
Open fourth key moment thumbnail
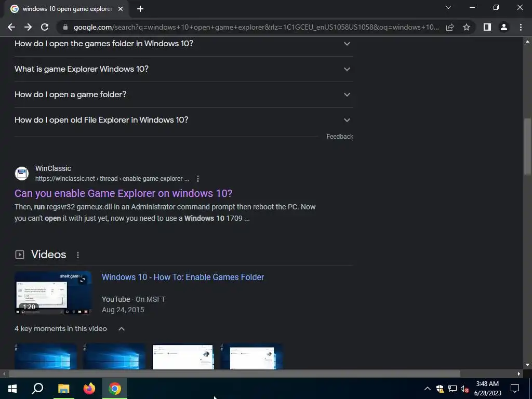[x=251, y=356]
